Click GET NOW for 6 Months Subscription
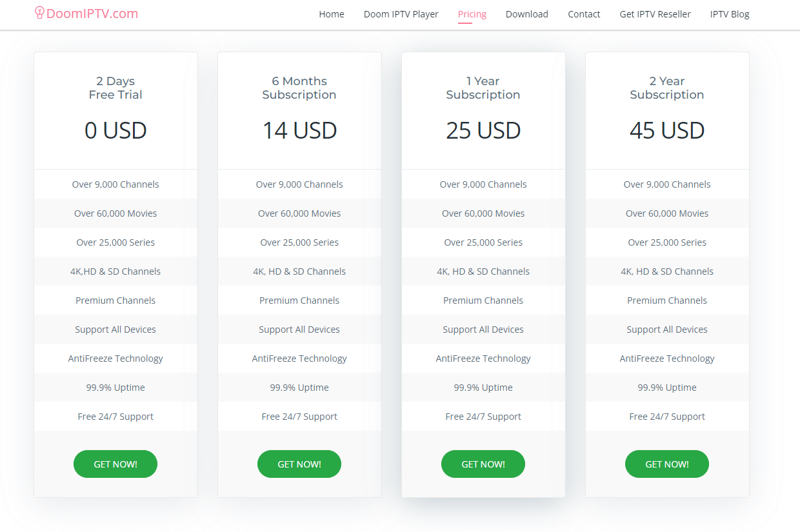This screenshot has height=532, width=800. (x=299, y=464)
